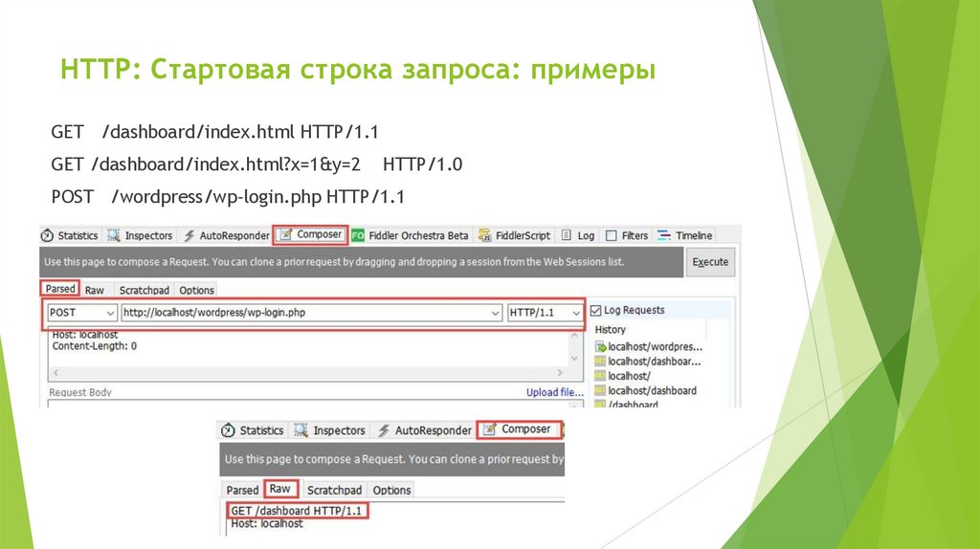This screenshot has height=549, width=980.
Task: Click the Timeline bars icon
Action: [x=664, y=235]
